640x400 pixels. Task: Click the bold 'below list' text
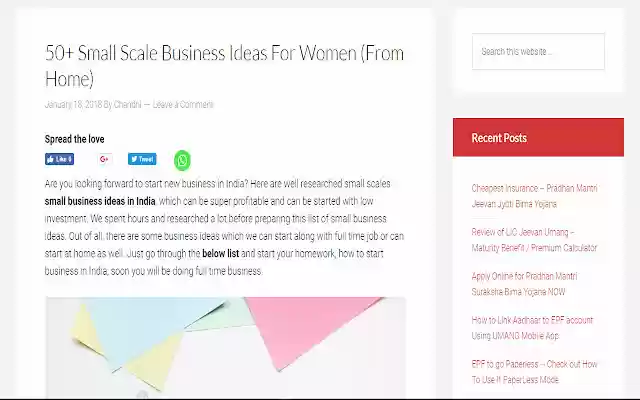pyautogui.click(x=219, y=254)
